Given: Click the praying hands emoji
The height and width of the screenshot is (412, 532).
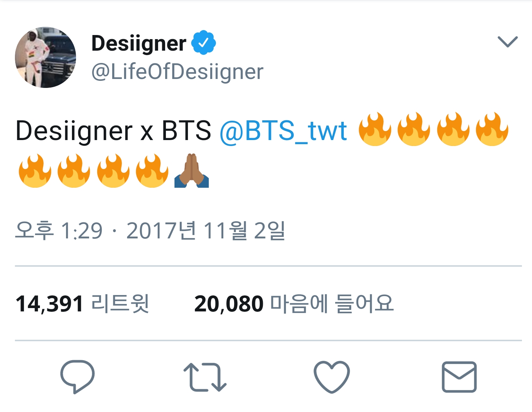Looking at the screenshot, I should click(192, 171).
